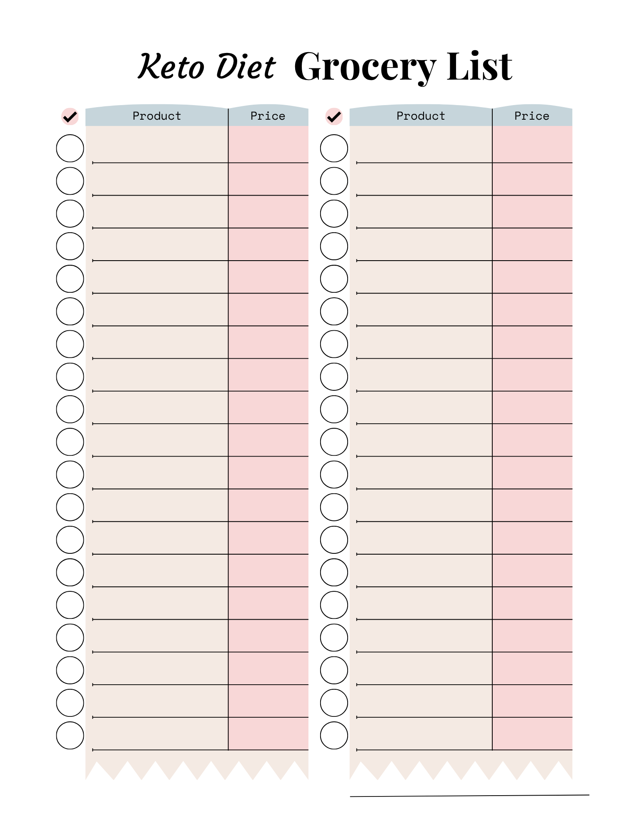This screenshot has height=834, width=644.
Task: Tick the third circle in right column
Action: pyautogui.click(x=334, y=214)
